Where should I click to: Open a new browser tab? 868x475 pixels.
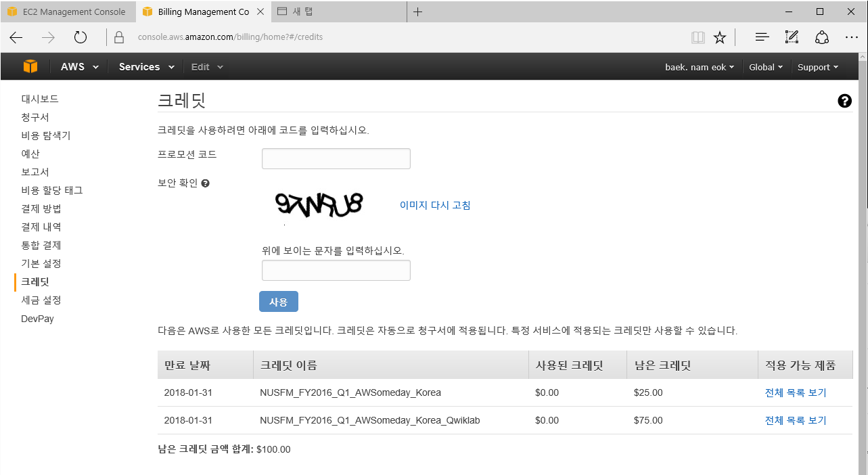click(418, 12)
